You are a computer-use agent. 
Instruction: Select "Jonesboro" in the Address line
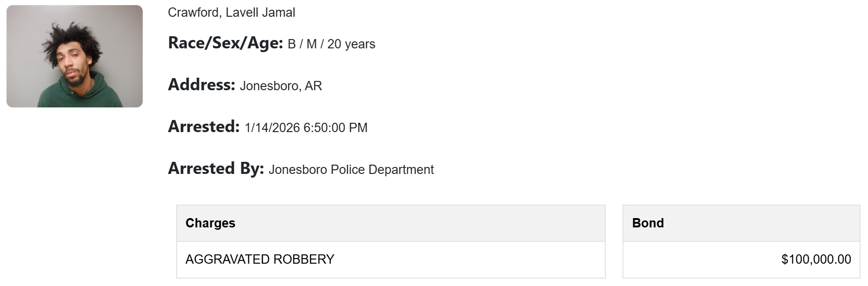click(x=269, y=86)
